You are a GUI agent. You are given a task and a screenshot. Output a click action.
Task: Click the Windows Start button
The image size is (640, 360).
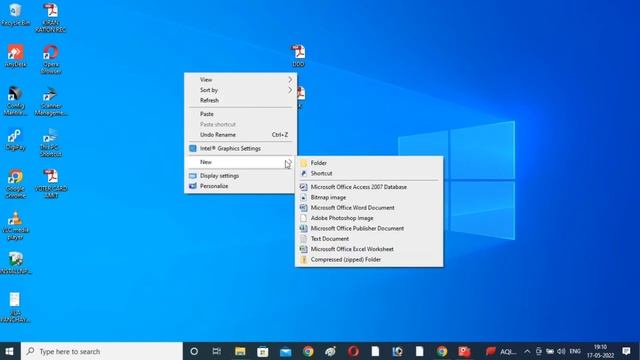[x=10, y=351]
